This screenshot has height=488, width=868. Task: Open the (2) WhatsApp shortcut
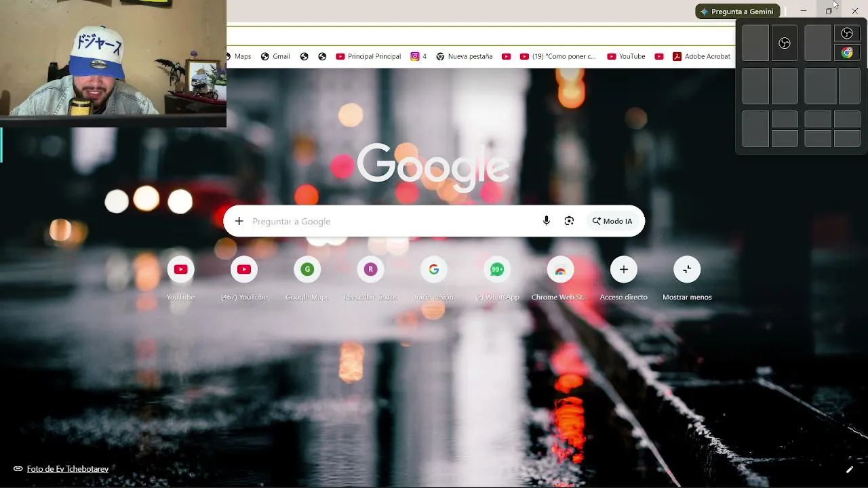tap(497, 278)
